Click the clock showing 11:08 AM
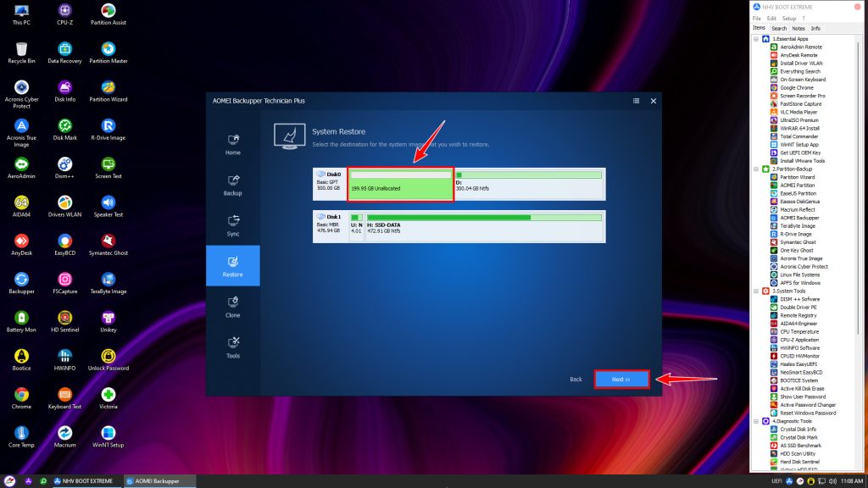 851,481
